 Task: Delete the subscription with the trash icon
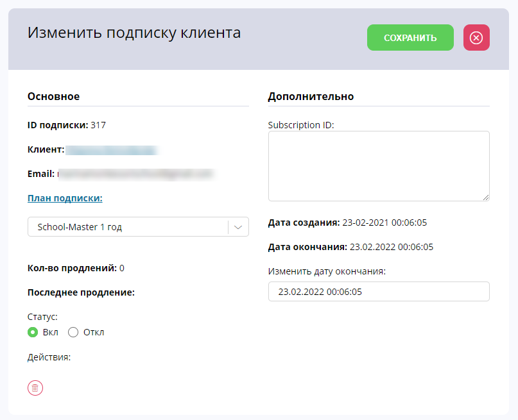tap(35, 388)
